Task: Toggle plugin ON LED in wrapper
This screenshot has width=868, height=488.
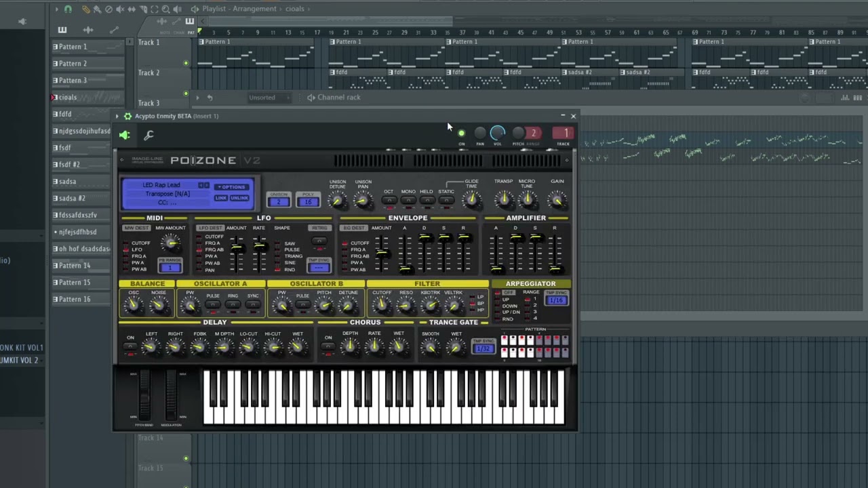Action: (x=461, y=134)
